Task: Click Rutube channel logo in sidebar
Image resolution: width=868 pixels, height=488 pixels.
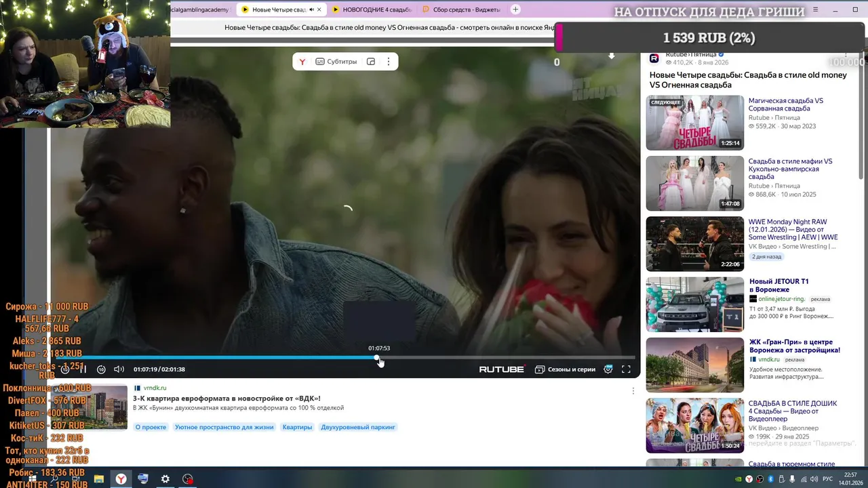Action: point(654,58)
